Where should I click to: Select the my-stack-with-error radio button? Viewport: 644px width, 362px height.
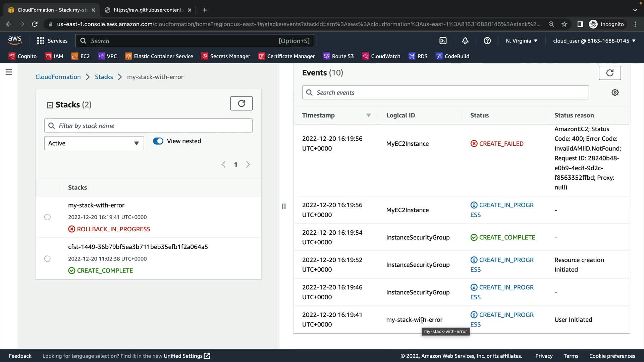pos(47,217)
